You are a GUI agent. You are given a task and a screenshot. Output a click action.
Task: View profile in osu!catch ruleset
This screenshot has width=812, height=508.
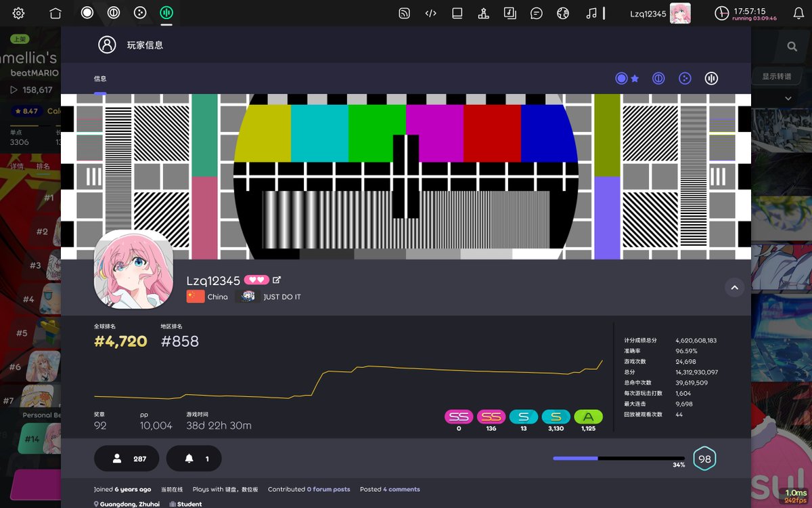[685, 79]
